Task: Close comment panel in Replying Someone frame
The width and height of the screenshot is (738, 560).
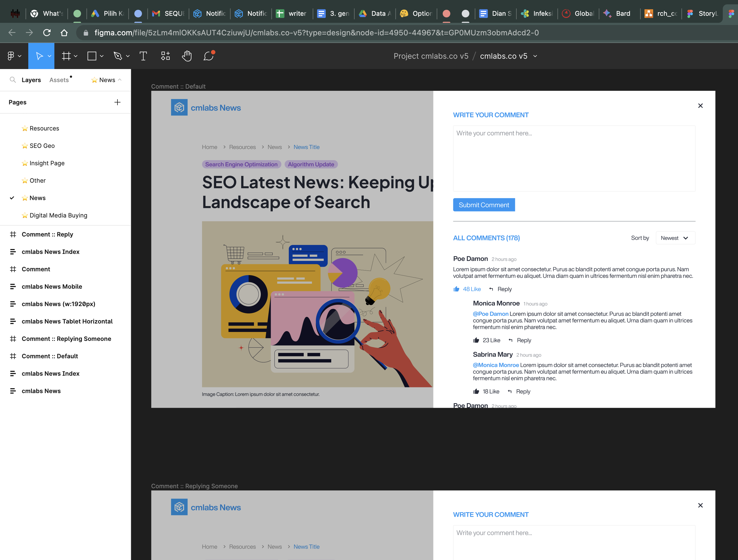Action: 700,505
